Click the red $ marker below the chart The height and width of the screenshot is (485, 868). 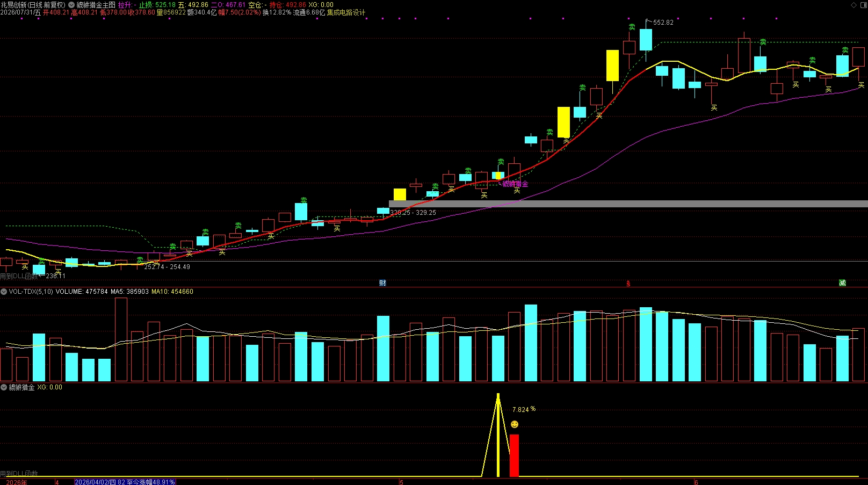pyautogui.click(x=628, y=283)
